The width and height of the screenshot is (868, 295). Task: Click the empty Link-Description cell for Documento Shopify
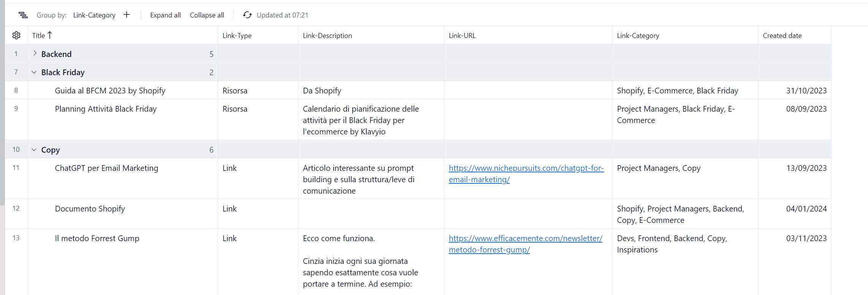click(x=371, y=213)
